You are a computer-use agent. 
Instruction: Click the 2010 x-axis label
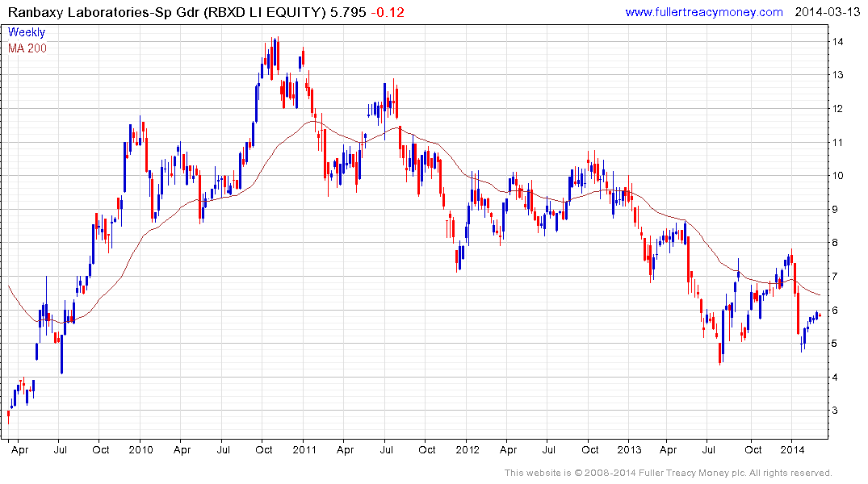pos(140,449)
